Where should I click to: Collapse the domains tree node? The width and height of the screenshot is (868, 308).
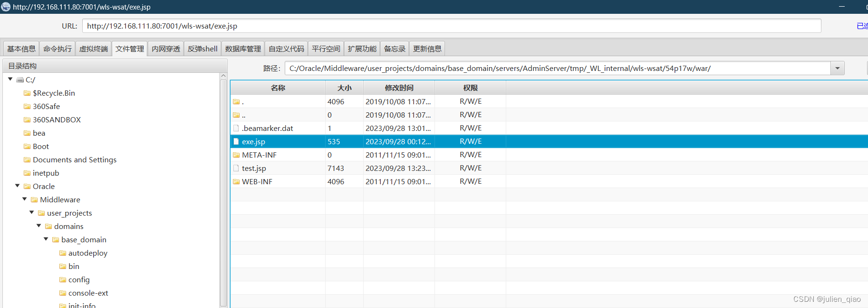pos(39,226)
